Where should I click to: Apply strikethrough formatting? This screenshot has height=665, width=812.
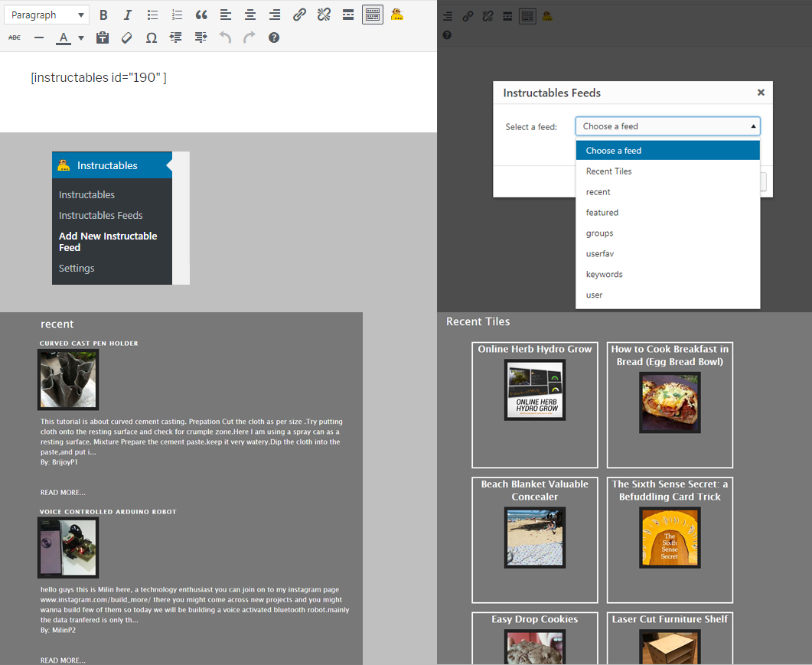pyautogui.click(x=15, y=37)
